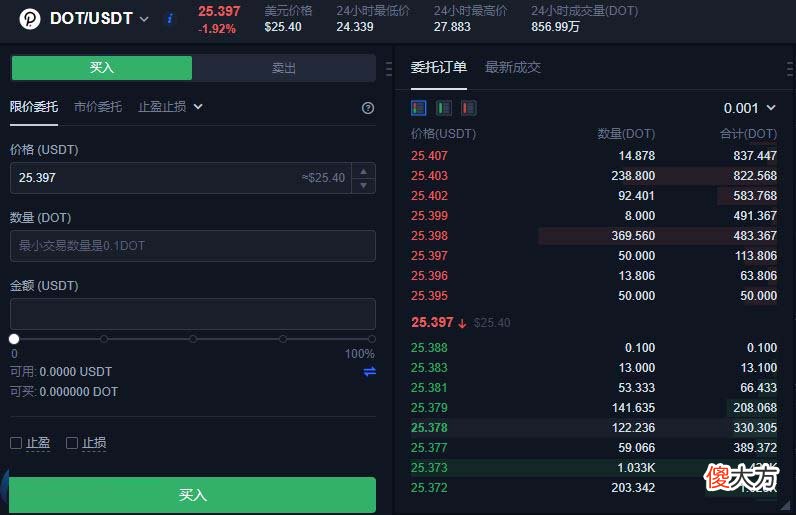796x515 pixels.
Task: Select sell order at price 25.396
Action: coord(593,275)
